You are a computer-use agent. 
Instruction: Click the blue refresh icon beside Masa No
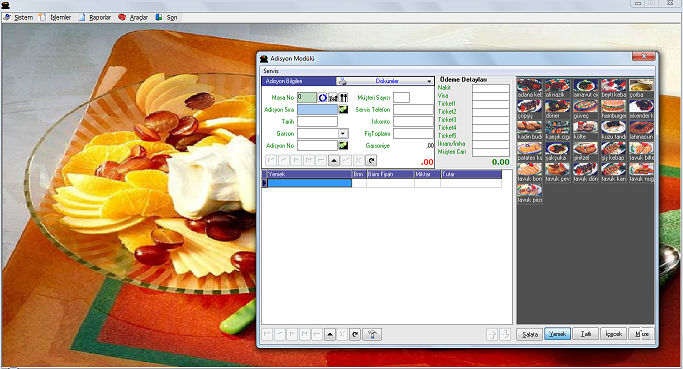point(322,98)
